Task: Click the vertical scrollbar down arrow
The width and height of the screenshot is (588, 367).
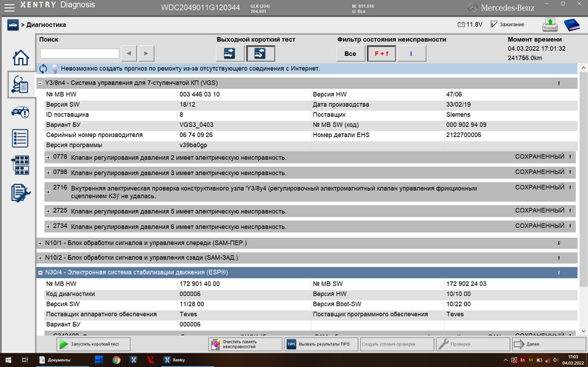Action: [x=583, y=331]
